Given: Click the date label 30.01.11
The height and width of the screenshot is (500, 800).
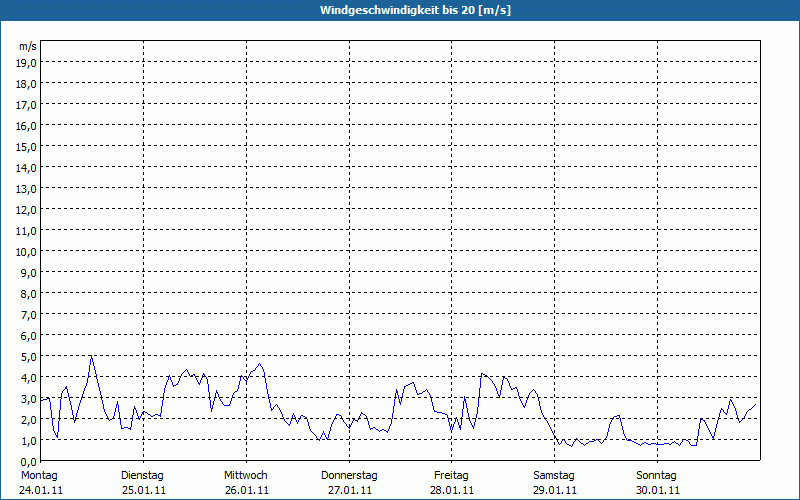Looking at the screenshot, I should tap(658, 491).
